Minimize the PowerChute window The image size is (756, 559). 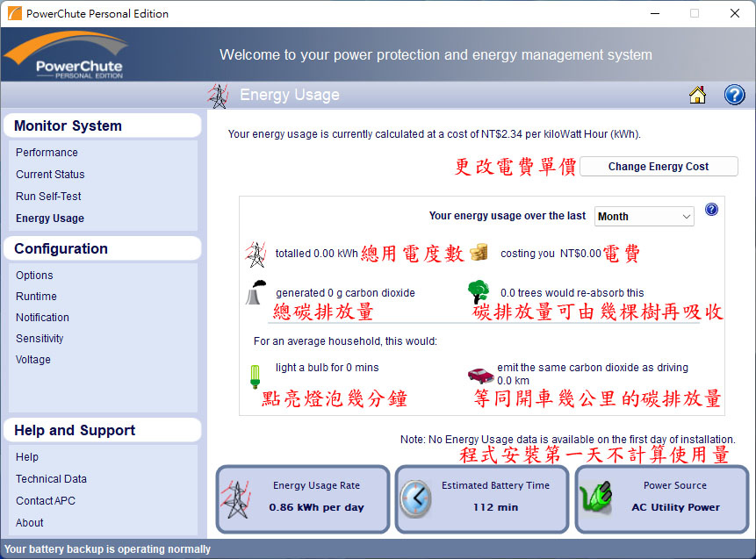pyautogui.click(x=655, y=13)
